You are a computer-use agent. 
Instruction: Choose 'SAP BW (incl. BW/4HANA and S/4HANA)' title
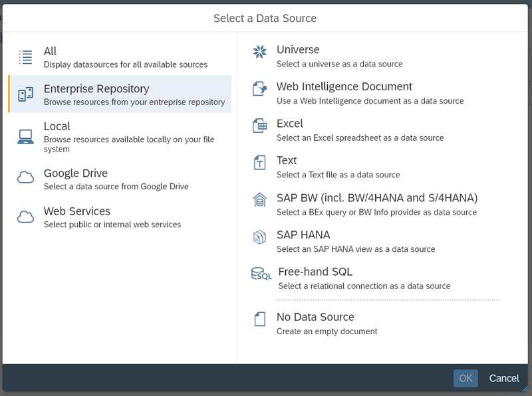coord(377,197)
